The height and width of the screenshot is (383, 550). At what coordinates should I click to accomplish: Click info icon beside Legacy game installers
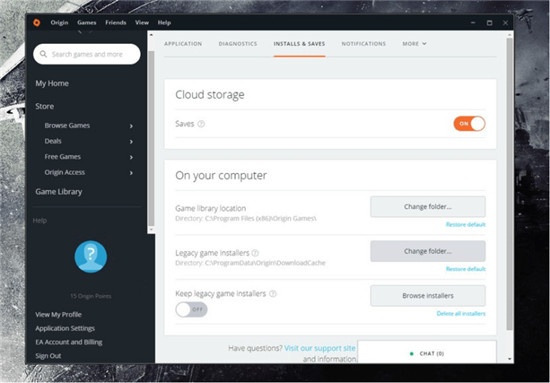[x=255, y=253]
